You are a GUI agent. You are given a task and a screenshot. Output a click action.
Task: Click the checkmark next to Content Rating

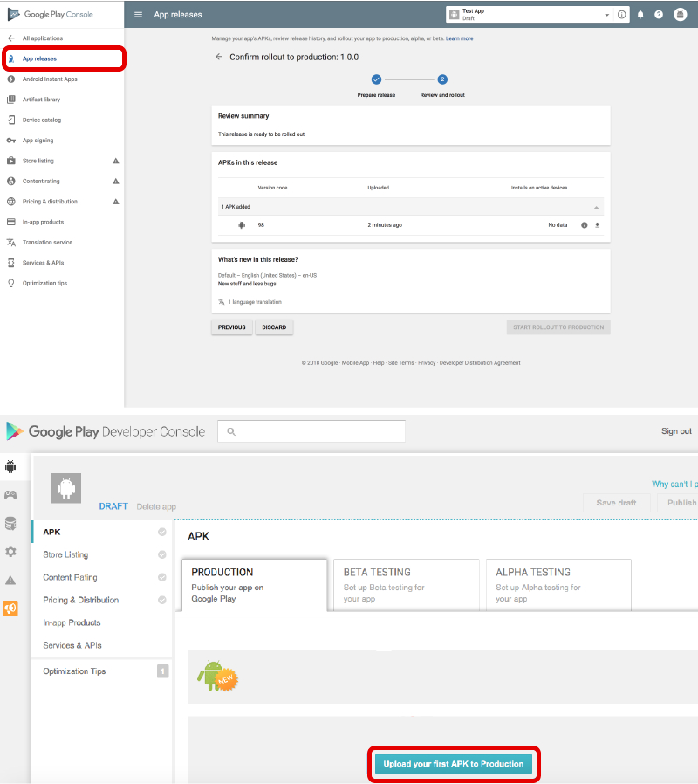click(x=162, y=577)
